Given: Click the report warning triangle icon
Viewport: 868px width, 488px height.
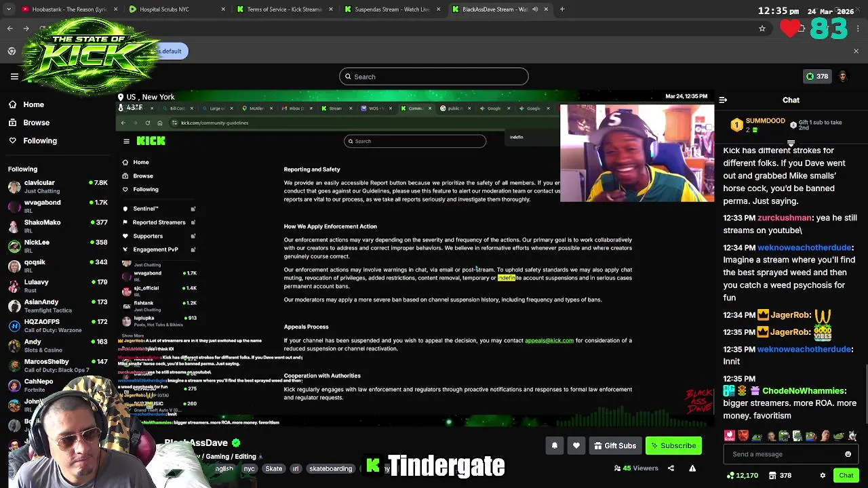Looking at the screenshot, I should [x=692, y=468].
